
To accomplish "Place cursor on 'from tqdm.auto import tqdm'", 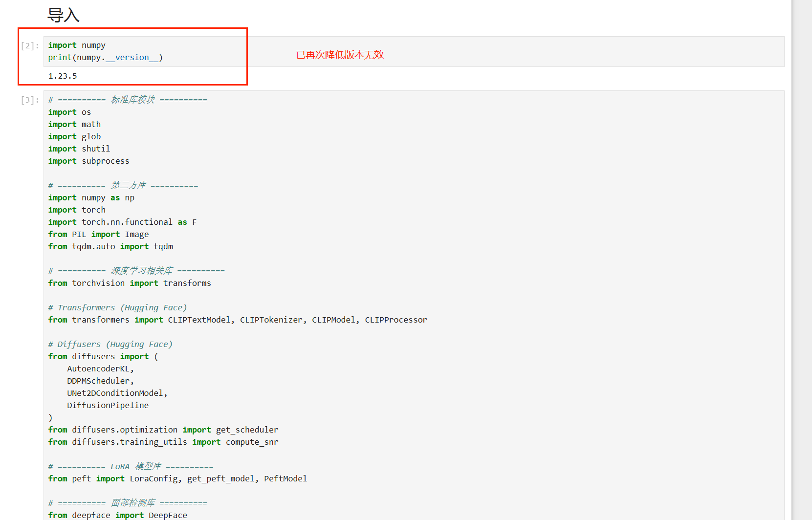I will pyautogui.click(x=110, y=247).
